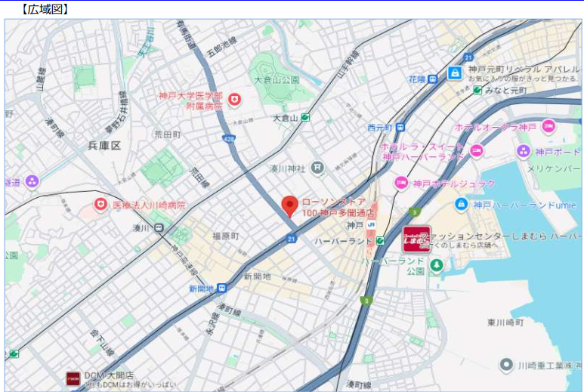
Task: Select the 西元町 station marker
Action: click(400, 128)
